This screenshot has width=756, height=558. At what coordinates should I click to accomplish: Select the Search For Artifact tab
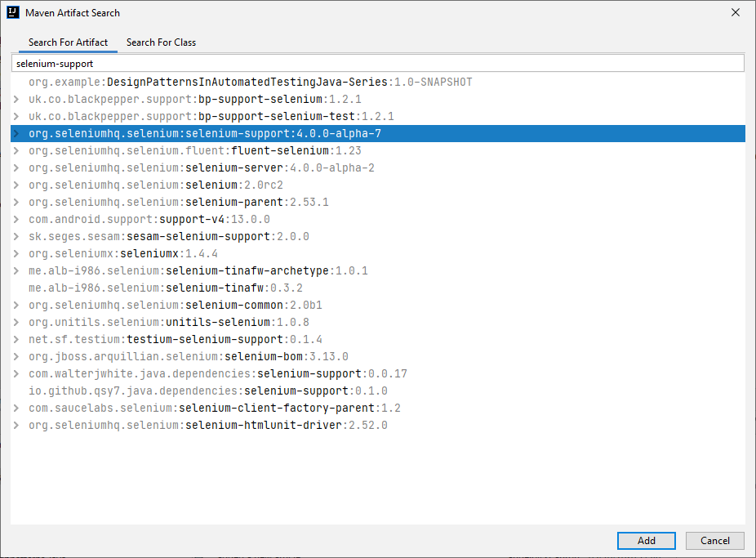click(68, 42)
